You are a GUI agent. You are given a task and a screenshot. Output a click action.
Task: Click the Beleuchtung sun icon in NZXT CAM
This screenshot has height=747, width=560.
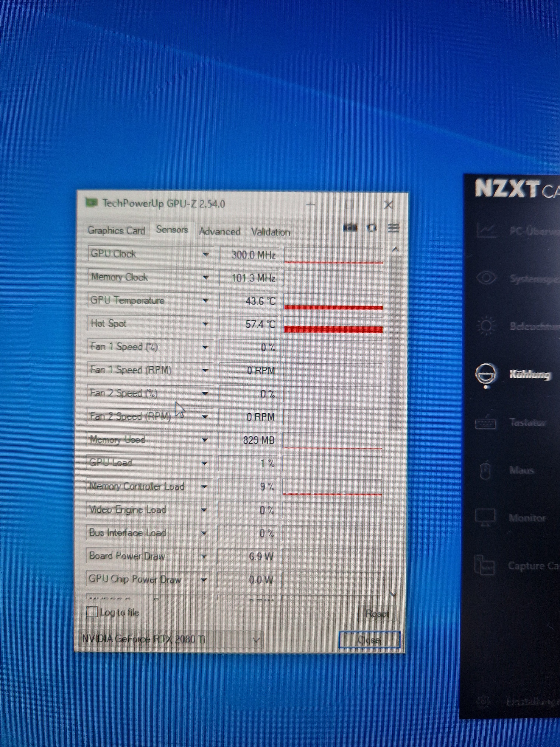[x=486, y=326]
